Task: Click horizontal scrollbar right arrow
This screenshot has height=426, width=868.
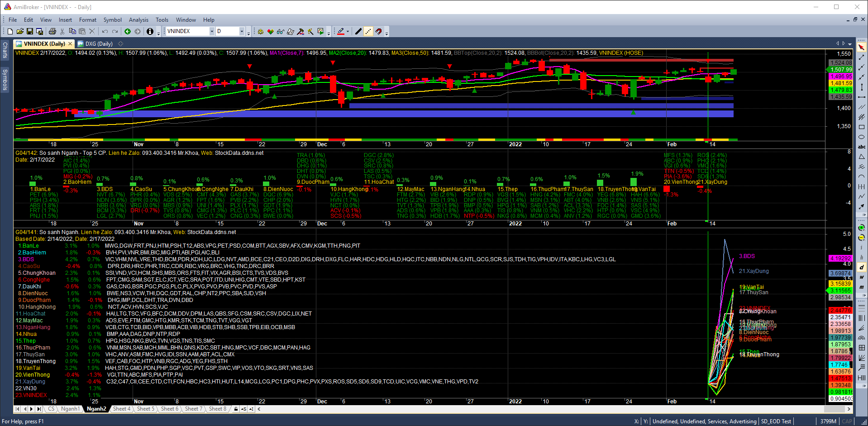Action: tap(849, 409)
